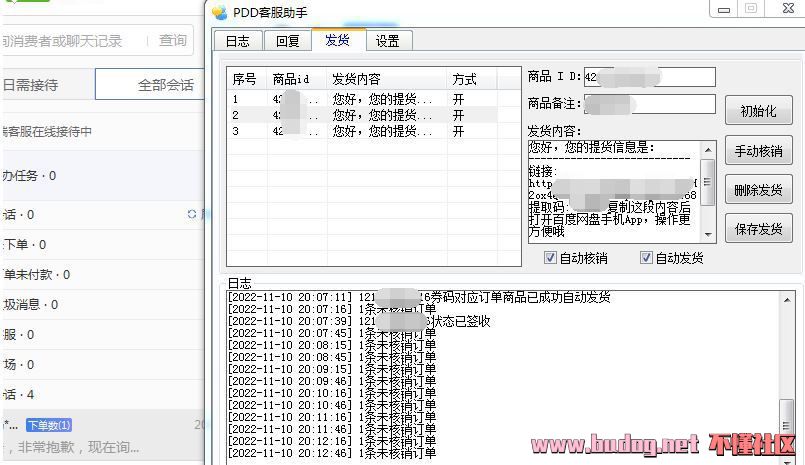This screenshot has width=805, height=465.
Task: Click the 发货内容 column header
Action: pyautogui.click(x=387, y=79)
